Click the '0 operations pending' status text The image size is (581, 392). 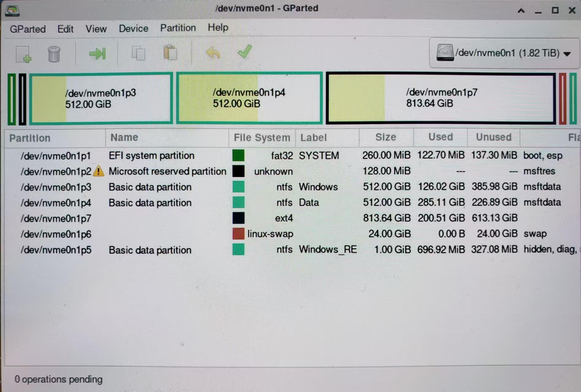[59, 379]
